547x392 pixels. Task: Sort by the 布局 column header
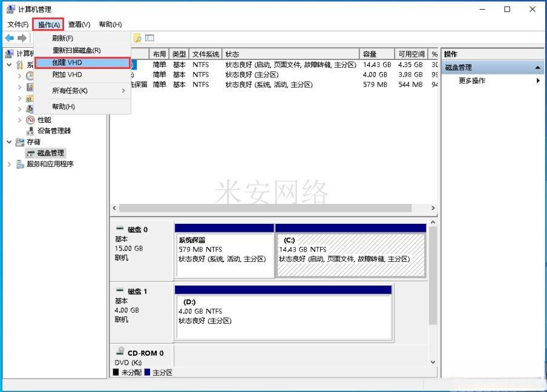[x=159, y=54]
